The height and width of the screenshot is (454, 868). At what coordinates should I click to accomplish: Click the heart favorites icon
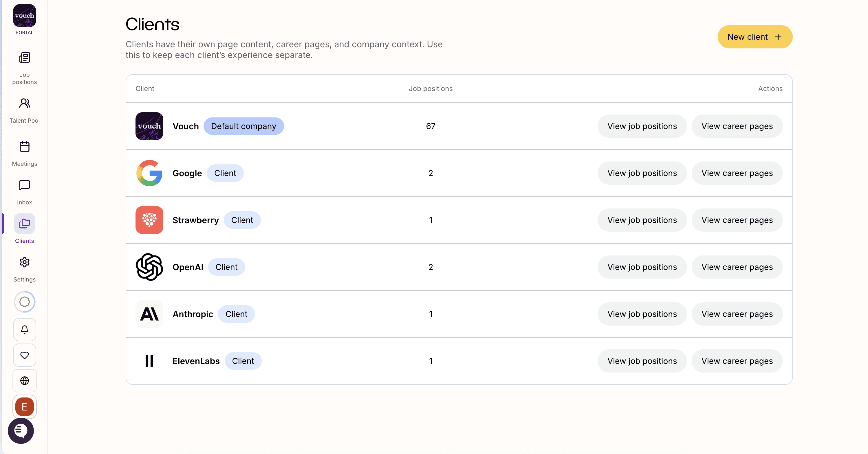[24, 355]
